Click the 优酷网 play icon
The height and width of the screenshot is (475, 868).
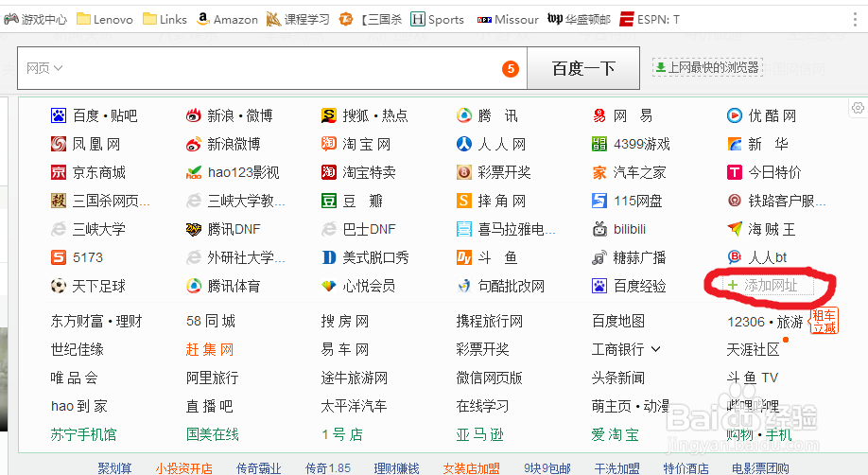(734, 115)
